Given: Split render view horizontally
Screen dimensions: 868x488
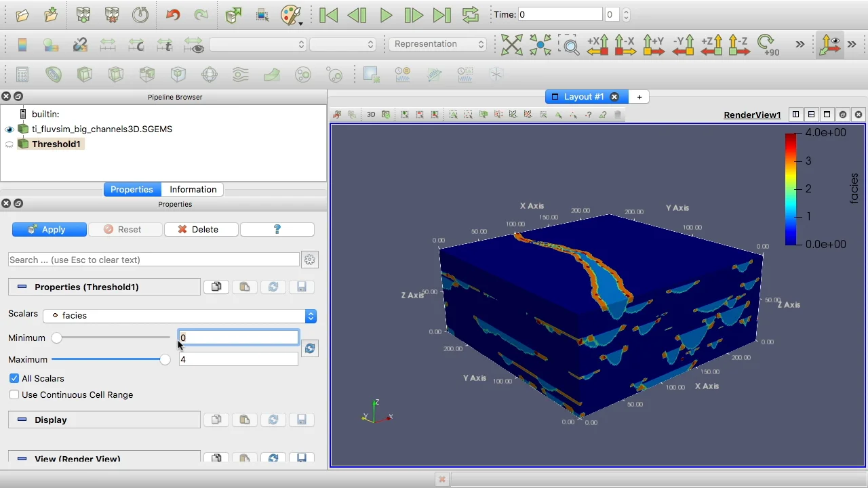Looking at the screenshot, I should (796, 115).
